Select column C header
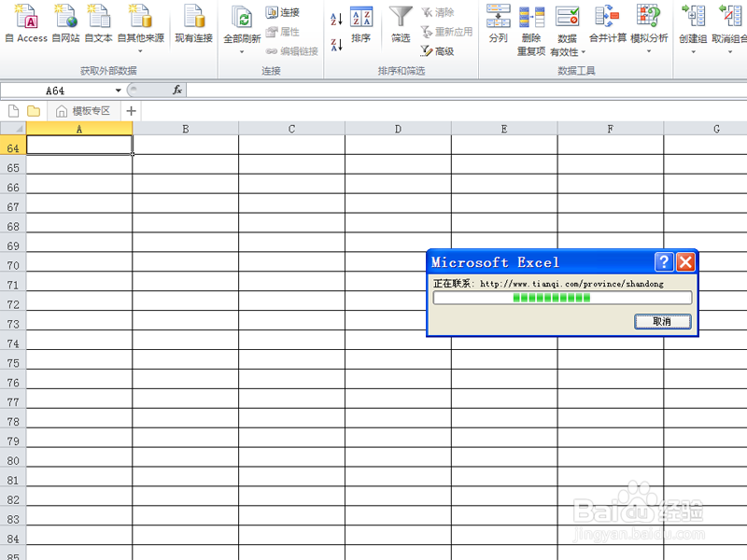 (291, 129)
